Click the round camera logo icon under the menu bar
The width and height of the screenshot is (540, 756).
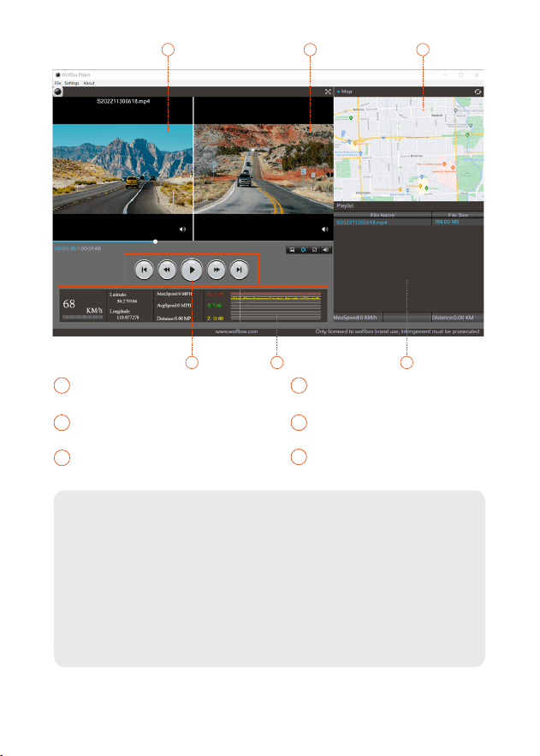tap(58, 92)
